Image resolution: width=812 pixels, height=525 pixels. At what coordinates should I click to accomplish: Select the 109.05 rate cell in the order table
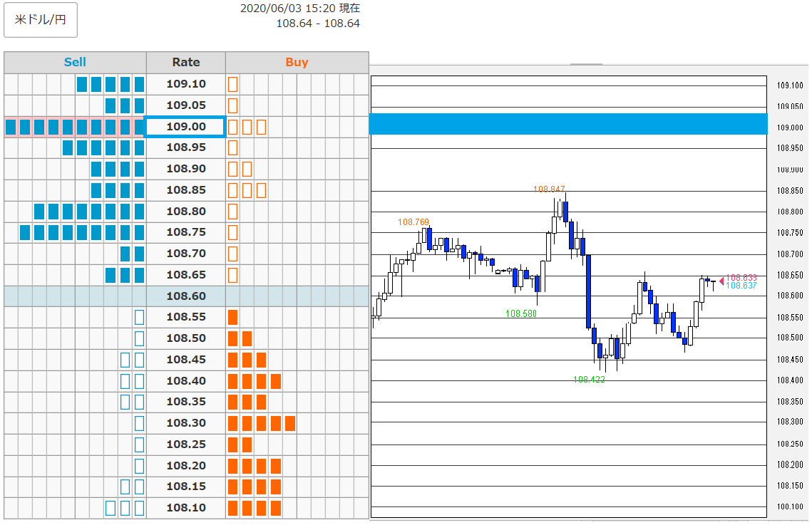coord(186,105)
